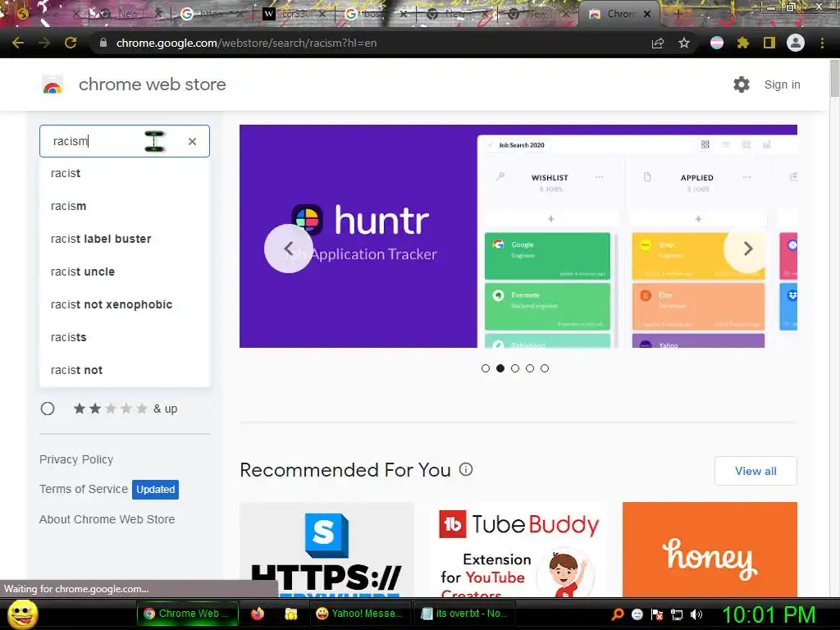The height and width of the screenshot is (630, 840).
Task: Open the Terms of Service link
Action: tap(84, 489)
